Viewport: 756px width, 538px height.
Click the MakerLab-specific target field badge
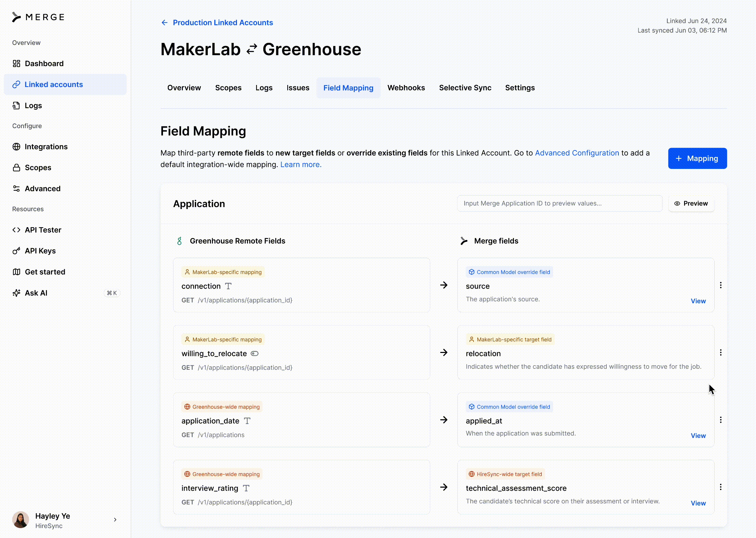click(x=510, y=340)
